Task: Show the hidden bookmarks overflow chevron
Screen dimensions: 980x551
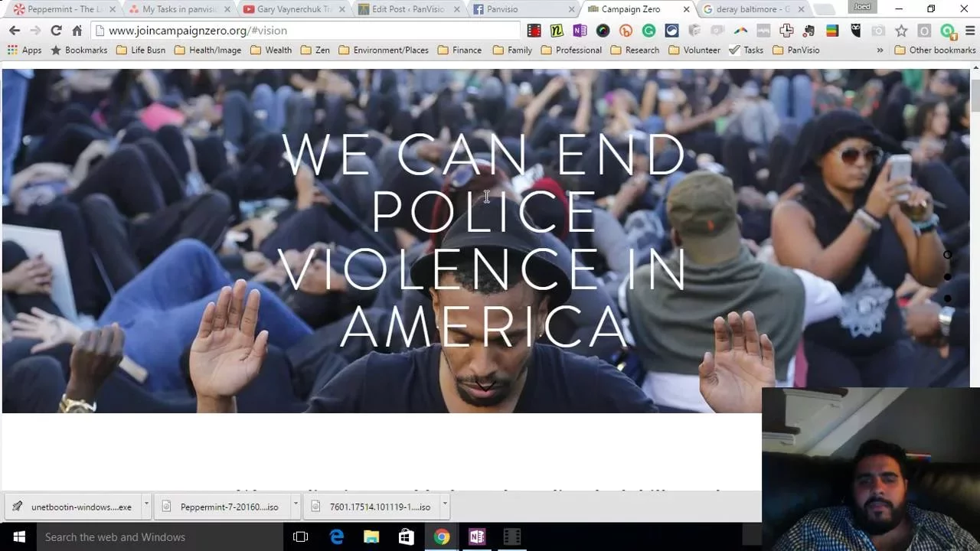Action: (880, 50)
